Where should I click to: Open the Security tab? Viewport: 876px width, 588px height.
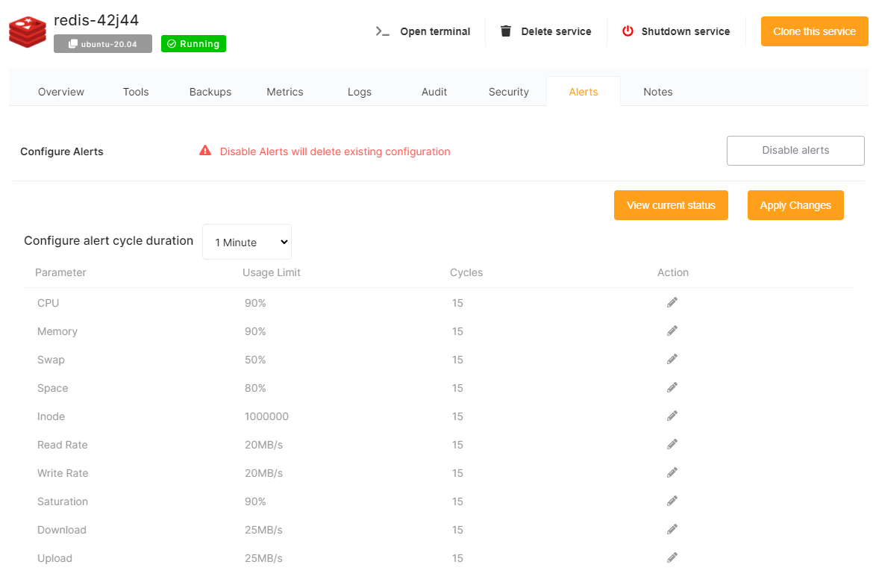(508, 92)
